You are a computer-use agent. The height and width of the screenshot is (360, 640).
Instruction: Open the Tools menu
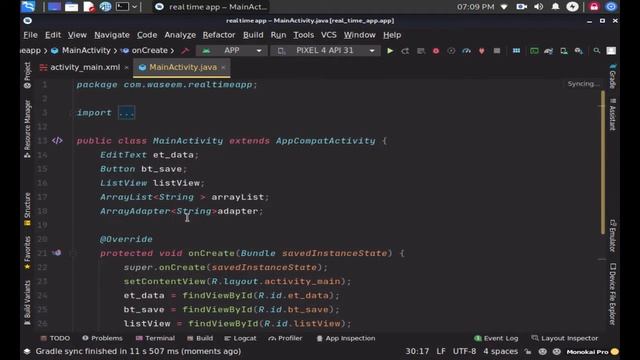click(x=304, y=35)
